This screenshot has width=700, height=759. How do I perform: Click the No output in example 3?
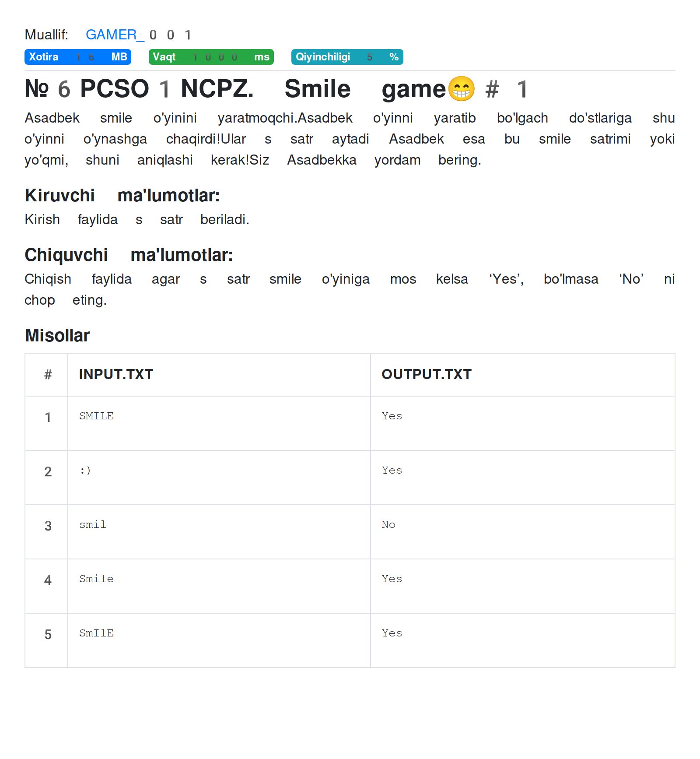pos(388,524)
